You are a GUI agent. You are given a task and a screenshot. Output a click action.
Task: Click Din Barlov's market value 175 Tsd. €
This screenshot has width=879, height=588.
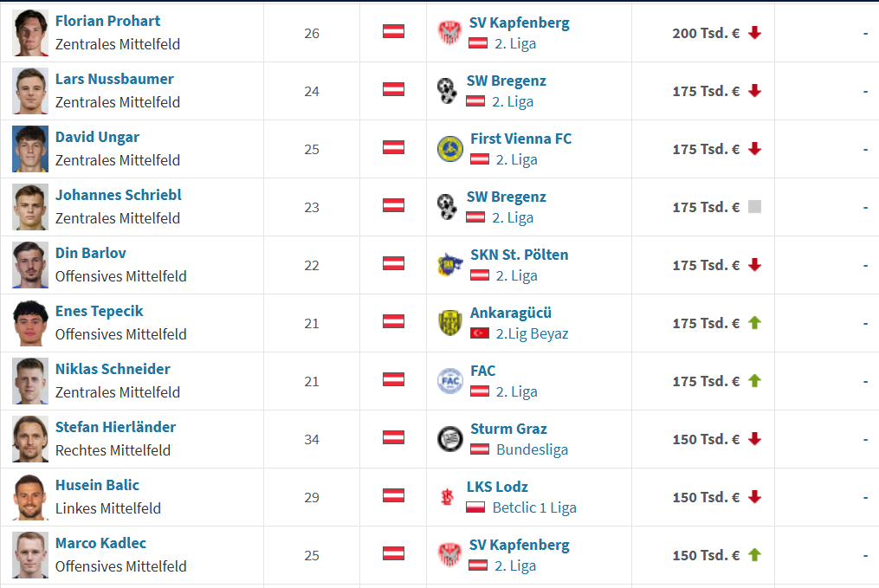tap(706, 265)
